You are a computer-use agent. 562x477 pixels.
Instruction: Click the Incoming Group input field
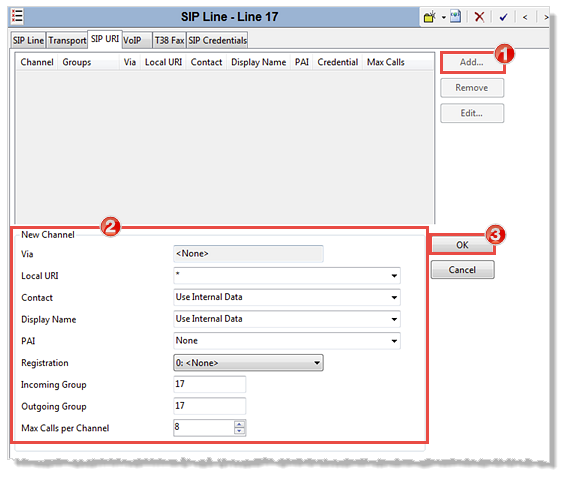tap(210, 384)
